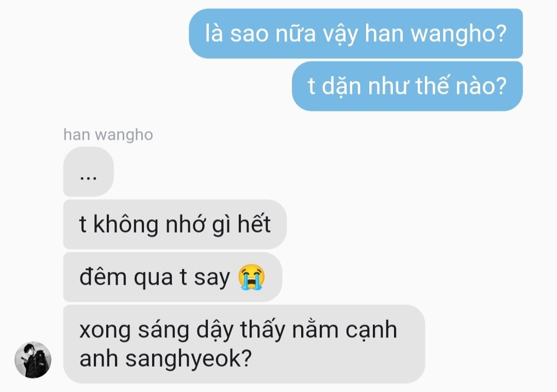The image size is (557, 392).
Task: Tap "wangho?" in the first blue bubble
Action: point(458,34)
